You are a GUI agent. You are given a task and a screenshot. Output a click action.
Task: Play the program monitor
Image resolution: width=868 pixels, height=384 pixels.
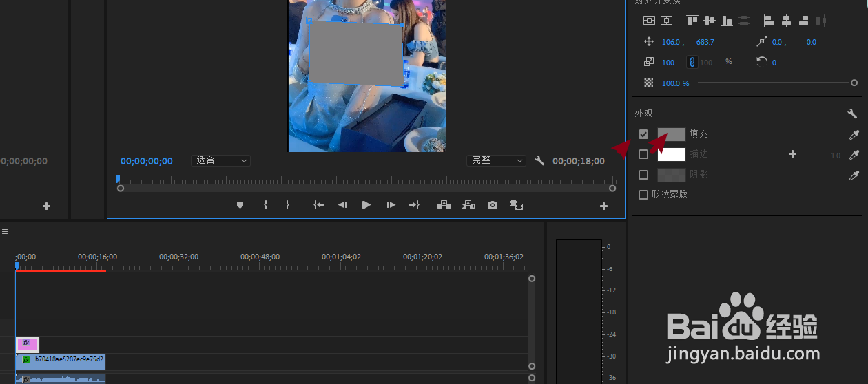pos(366,204)
